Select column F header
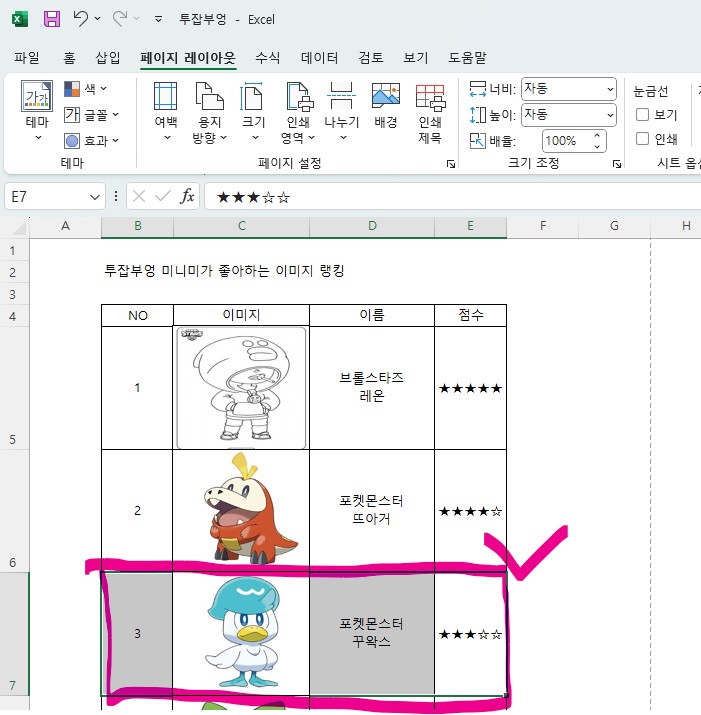Screen dimensions: 701x715 (x=543, y=226)
